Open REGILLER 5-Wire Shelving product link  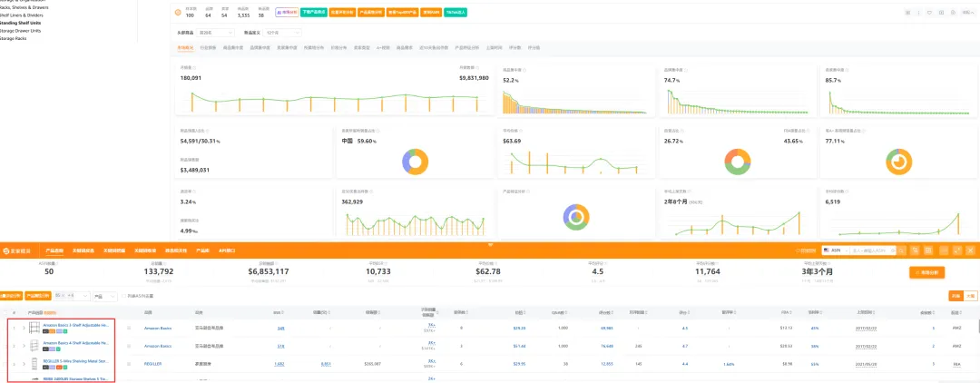click(x=76, y=360)
